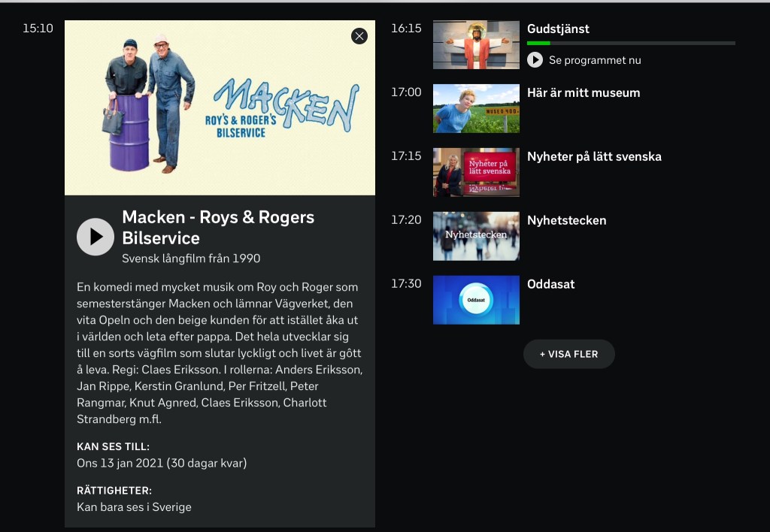Select the Här är mitt museum title
This screenshot has height=532, width=770.
tap(584, 92)
